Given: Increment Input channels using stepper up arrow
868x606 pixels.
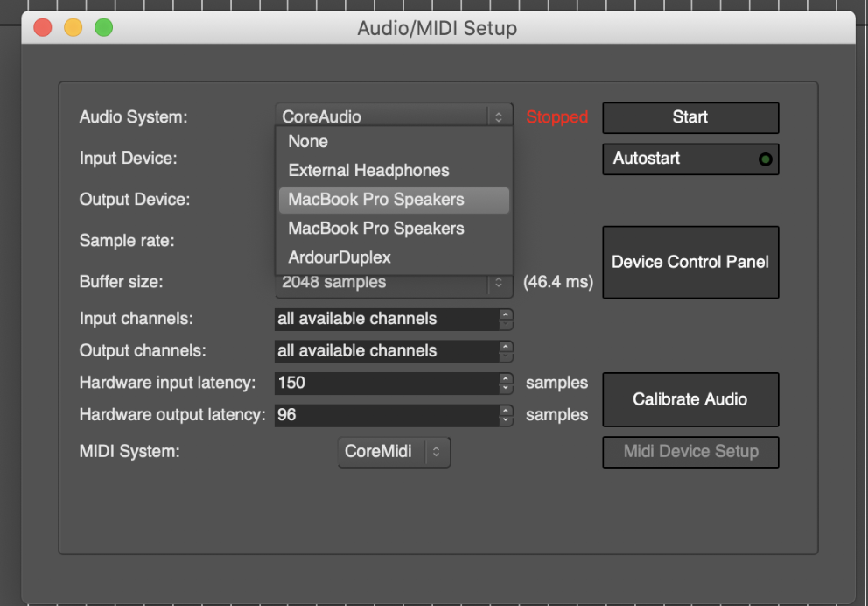Looking at the screenshot, I should point(506,314).
